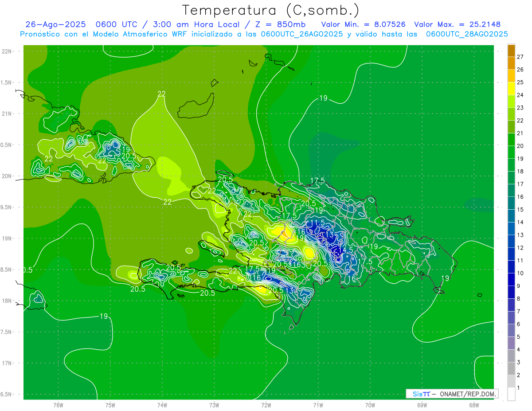Image resolution: width=532 pixels, height=411 pixels.
Task: Click lime legend swatch between 23 and 24
Action: (x=511, y=101)
